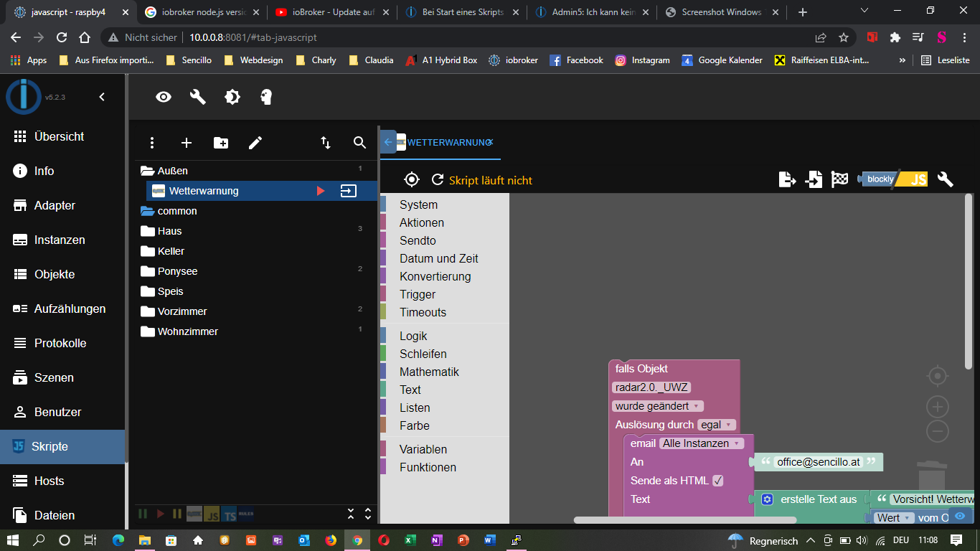Image resolution: width=980 pixels, height=551 pixels.
Task: Add a new script with the plus icon
Action: click(x=187, y=143)
